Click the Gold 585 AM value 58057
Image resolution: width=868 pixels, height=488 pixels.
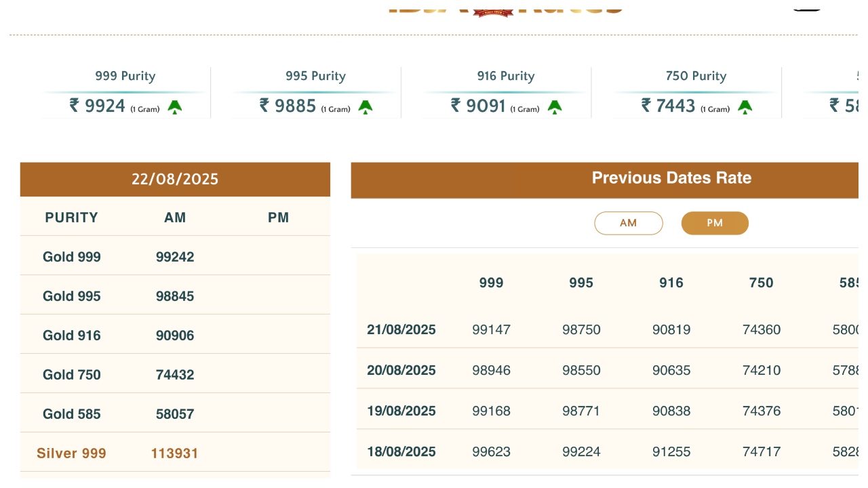[175, 414]
